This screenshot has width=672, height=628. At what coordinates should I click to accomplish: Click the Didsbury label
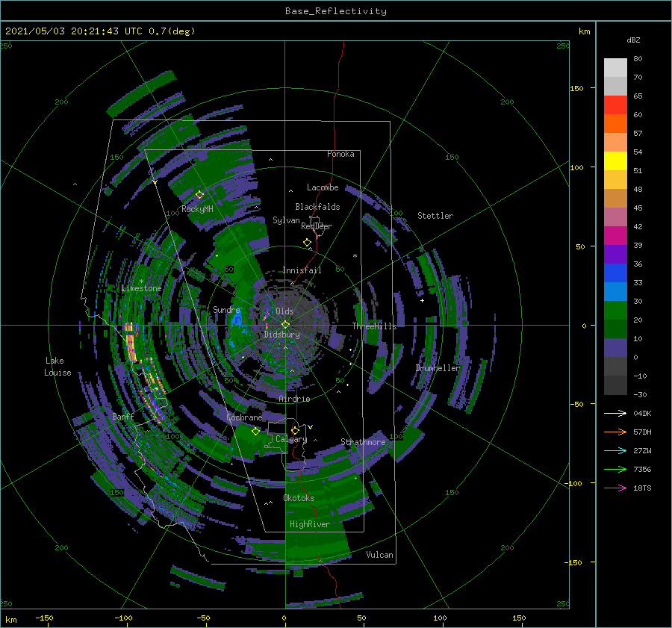coord(282,335)
